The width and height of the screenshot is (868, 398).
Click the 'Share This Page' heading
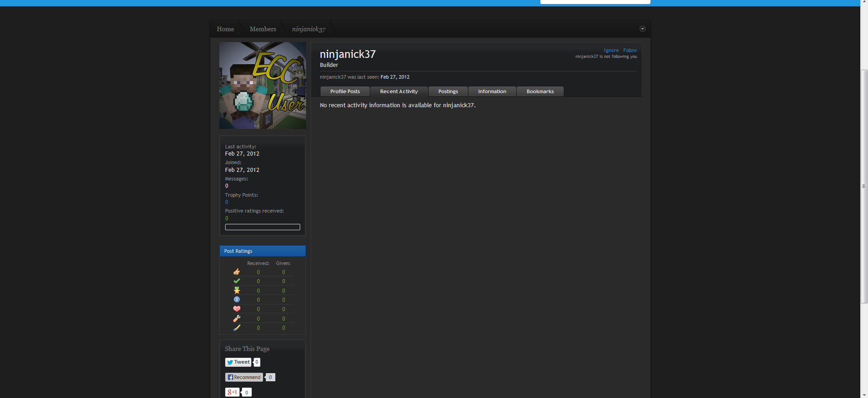tap(247, 349)
